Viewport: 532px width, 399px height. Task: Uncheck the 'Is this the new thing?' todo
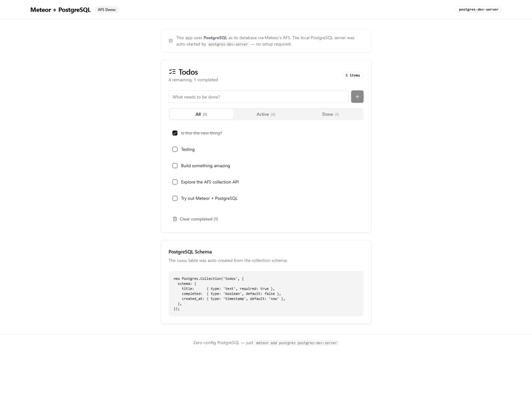(x=175, y=133)
